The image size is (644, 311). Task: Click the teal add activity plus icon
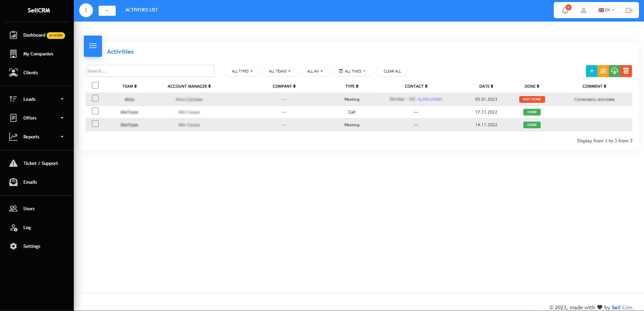[x=592, y=71]
